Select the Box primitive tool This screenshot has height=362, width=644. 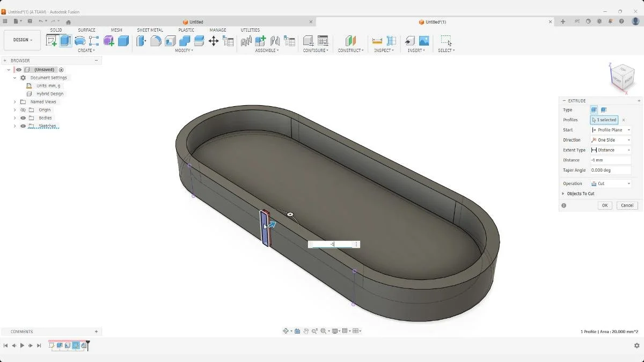[x=122, y=41]
